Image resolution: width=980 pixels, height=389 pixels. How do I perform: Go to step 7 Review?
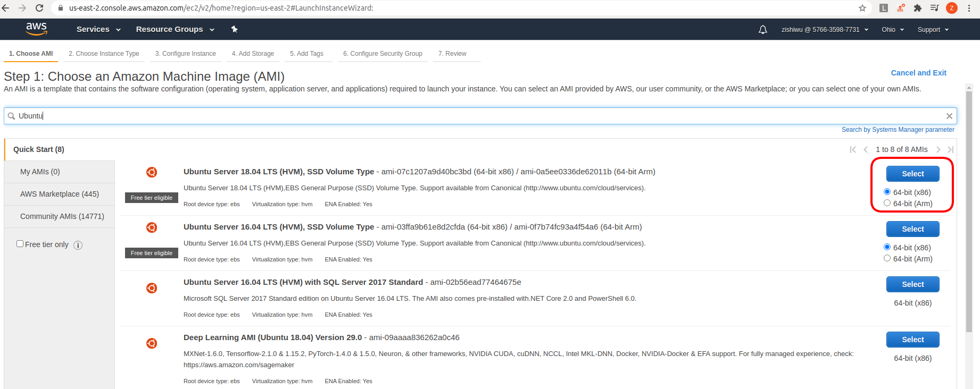click(452, 54)
